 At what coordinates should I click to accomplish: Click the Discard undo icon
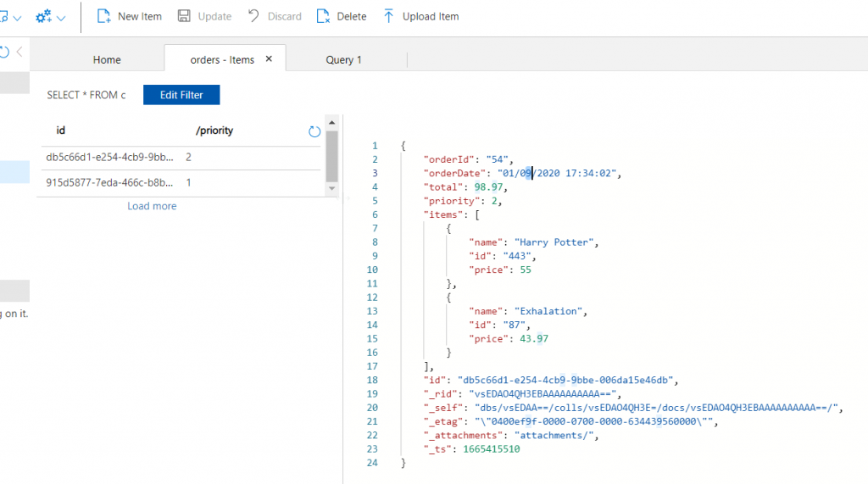(253, 16)
